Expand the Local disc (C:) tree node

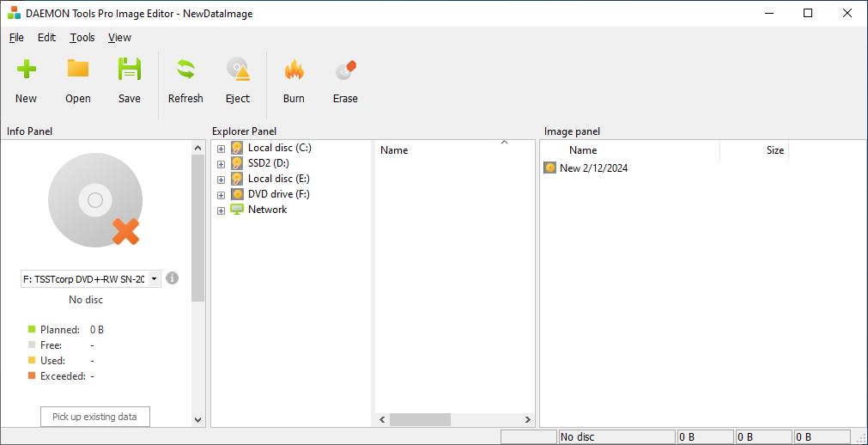click(221, 149)
